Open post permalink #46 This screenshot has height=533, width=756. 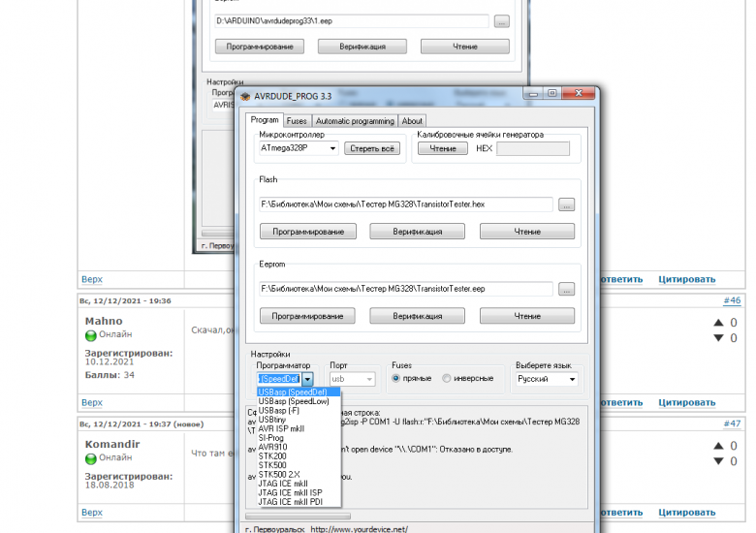732,300
